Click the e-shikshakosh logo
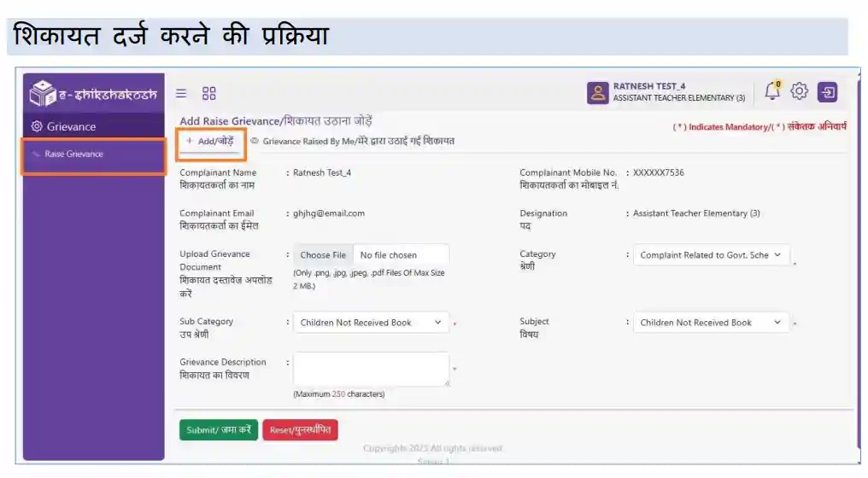The height and width of the screenshot is (478, 868). 94,94
